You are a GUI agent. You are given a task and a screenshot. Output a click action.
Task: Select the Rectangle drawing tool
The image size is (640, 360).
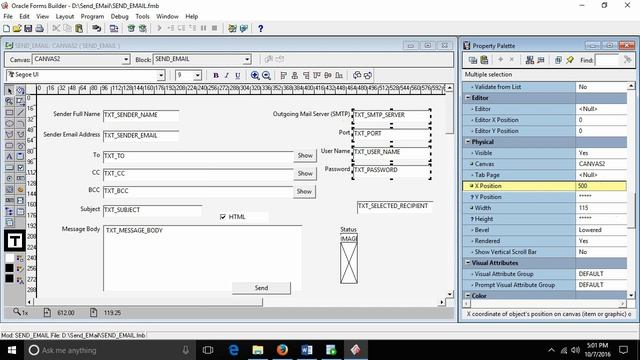(x=9, y=112)
